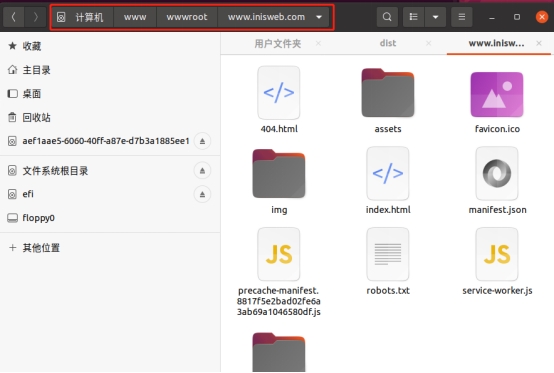Eject the efi volume
Viewport: 554px width, 373px height.
point(202,194)
